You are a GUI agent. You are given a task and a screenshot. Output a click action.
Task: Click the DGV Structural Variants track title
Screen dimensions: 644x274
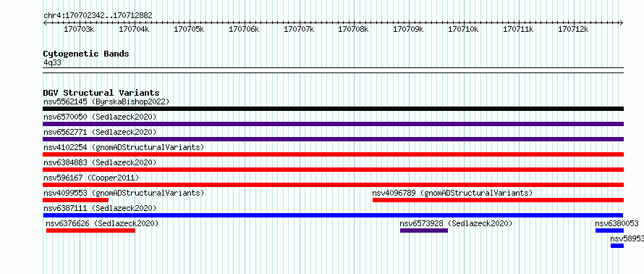coord(101,93)
